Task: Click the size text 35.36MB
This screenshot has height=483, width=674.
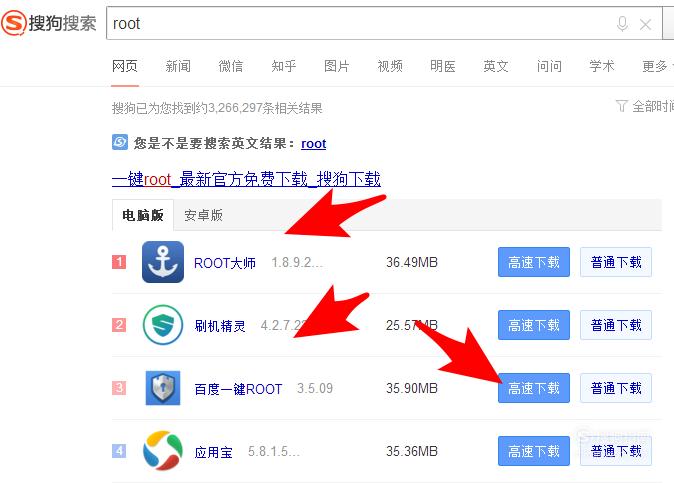Action: point(412,451)
